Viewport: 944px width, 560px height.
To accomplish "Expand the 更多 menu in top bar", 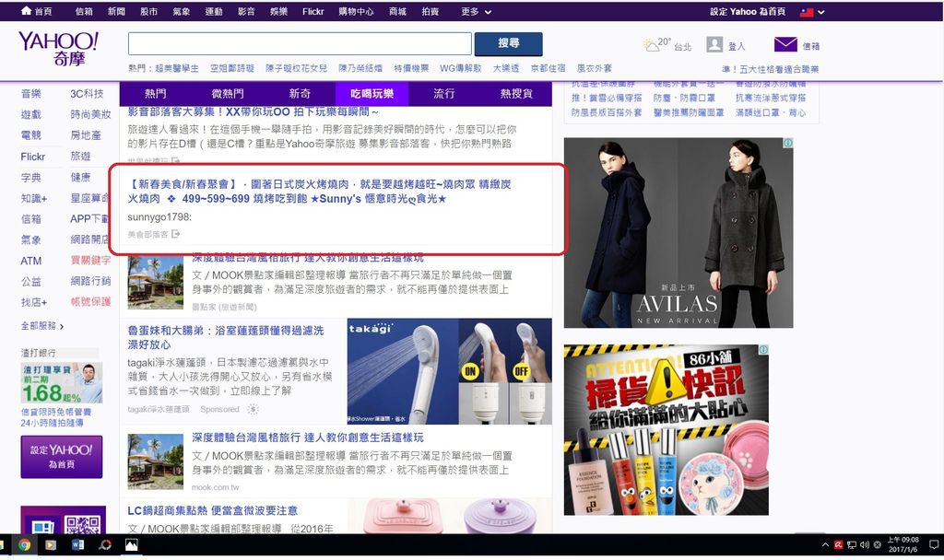I will (477, 11).
